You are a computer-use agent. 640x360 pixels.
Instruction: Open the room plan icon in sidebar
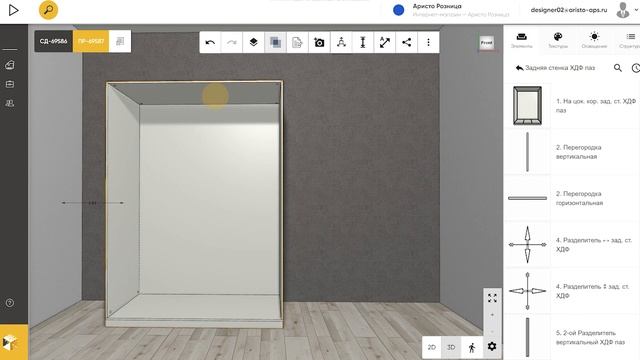coord(10,65)
